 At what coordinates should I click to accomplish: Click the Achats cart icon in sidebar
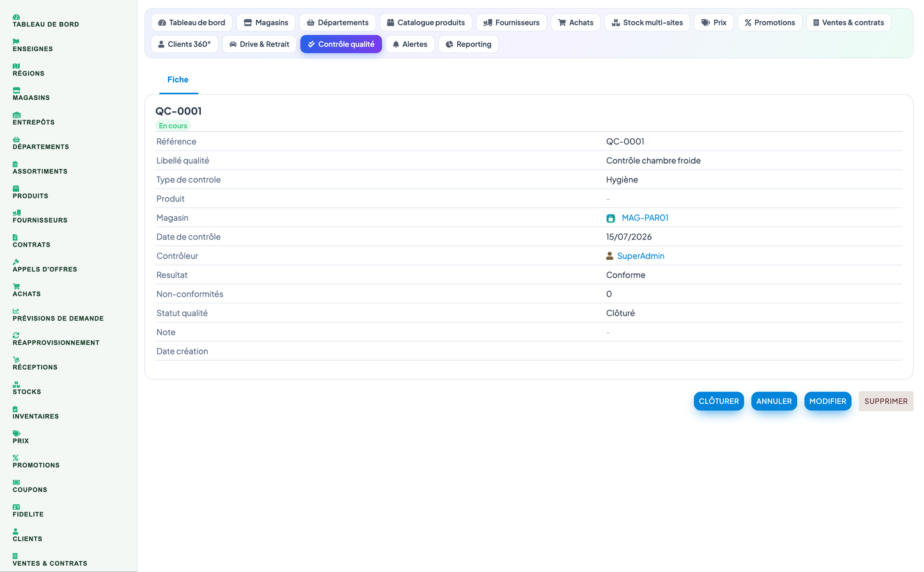[x=16, y=286]
